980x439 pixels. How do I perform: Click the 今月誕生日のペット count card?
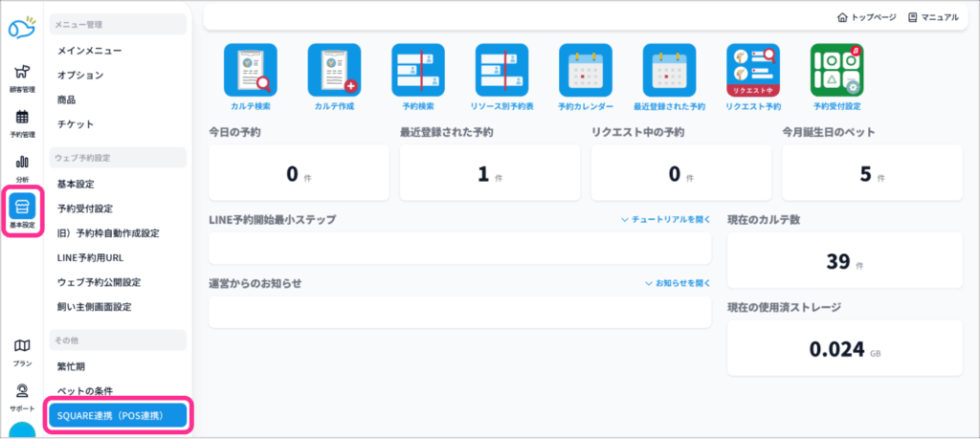click(872, 173)
